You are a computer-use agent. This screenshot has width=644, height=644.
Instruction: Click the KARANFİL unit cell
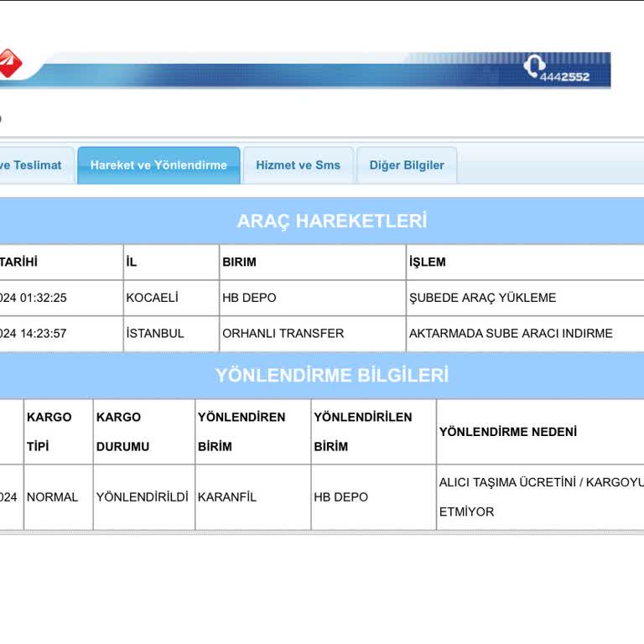click(x=253, y=497)
